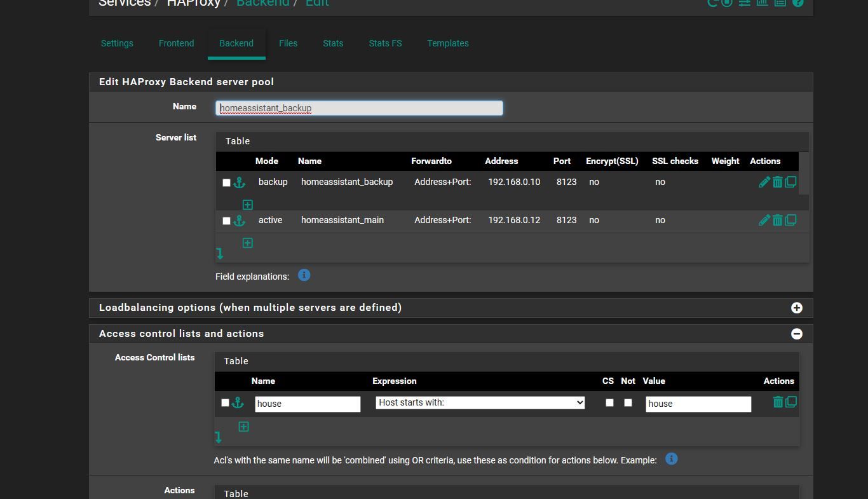Open related settings sliders icon in header

pos(744,3)
